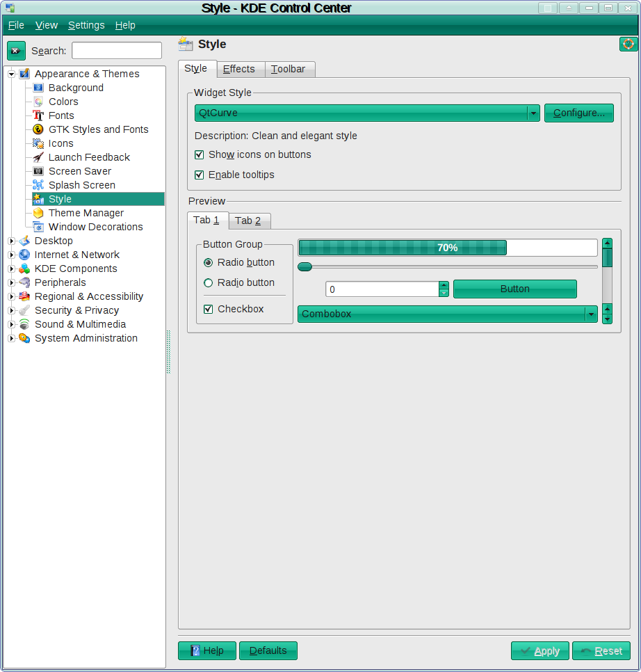Click the Reset button
The width and height of the screenshot is (641, 672).
601,651
